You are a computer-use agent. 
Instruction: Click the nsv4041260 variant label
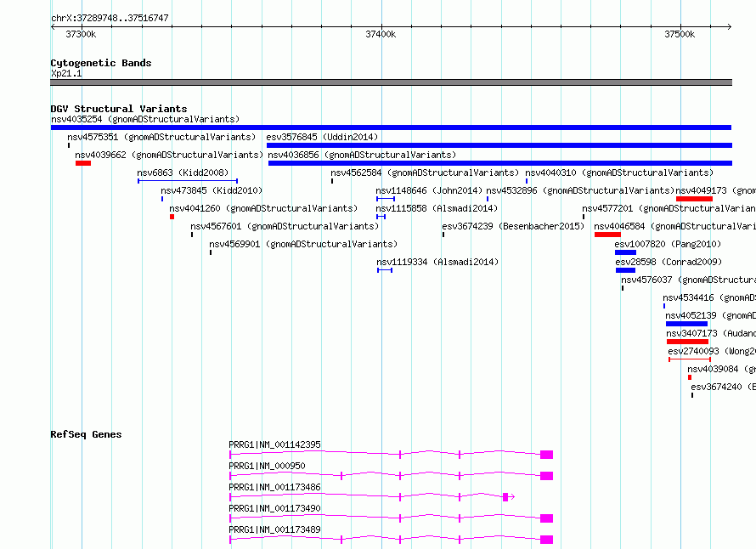click(263, 208)
